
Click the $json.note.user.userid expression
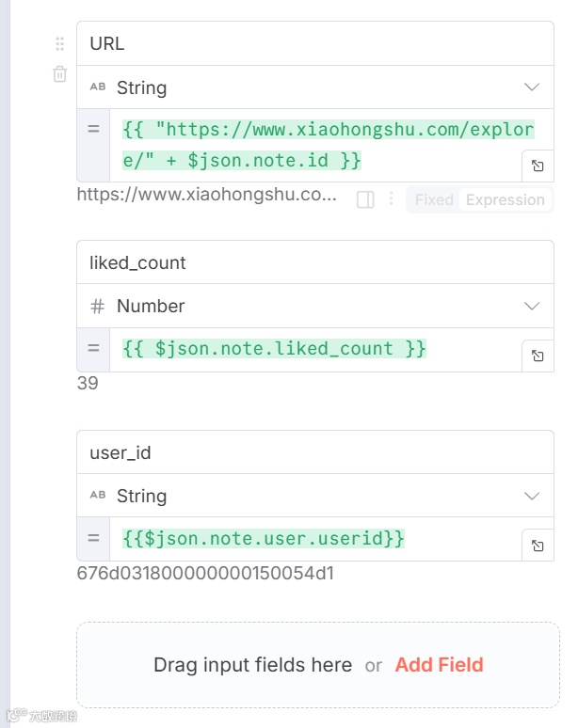(x=263, y=538)
